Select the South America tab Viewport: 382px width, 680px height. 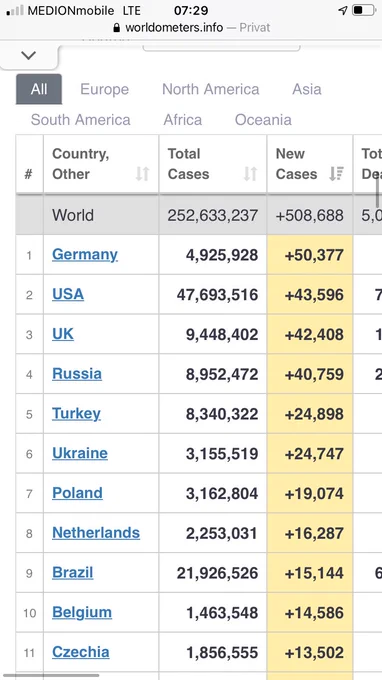(x=81, y=120)
